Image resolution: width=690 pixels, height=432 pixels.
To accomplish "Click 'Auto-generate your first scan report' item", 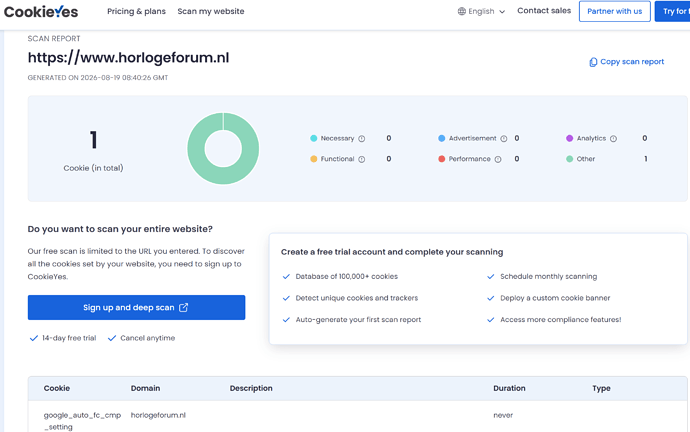I will (x=358, y=320).
